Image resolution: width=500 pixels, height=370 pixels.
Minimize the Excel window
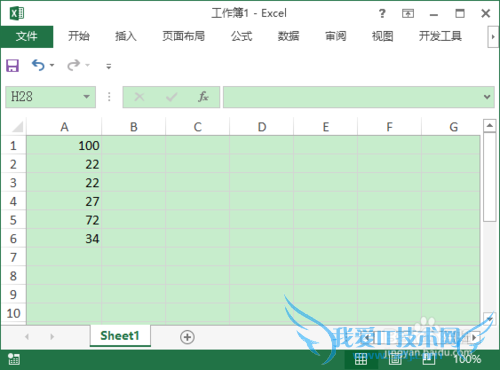pyautogui.click(x=434, y=14)
